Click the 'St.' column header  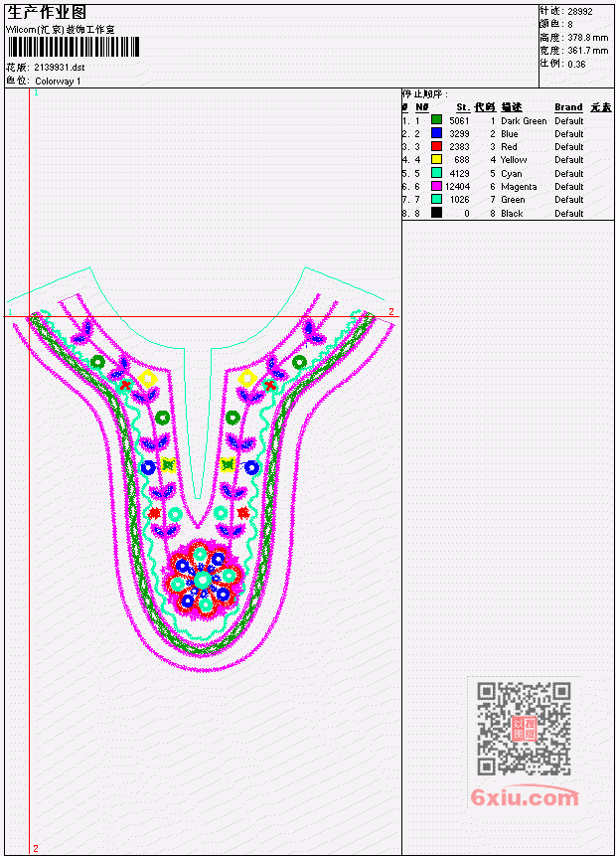point(463,107)
